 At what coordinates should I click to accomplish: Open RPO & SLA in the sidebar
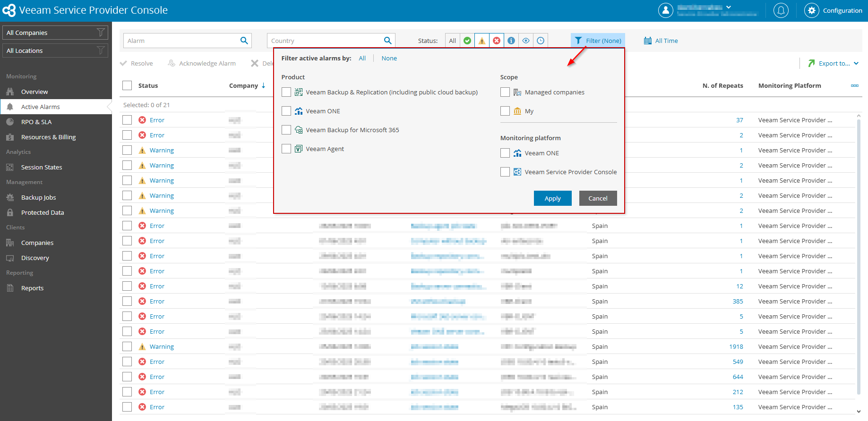pyautogui.click(x=36, y=122)
